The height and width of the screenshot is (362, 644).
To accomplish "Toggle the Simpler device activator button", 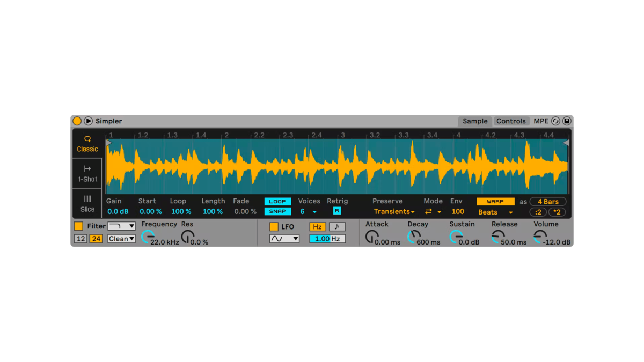I will pos(77,121).
